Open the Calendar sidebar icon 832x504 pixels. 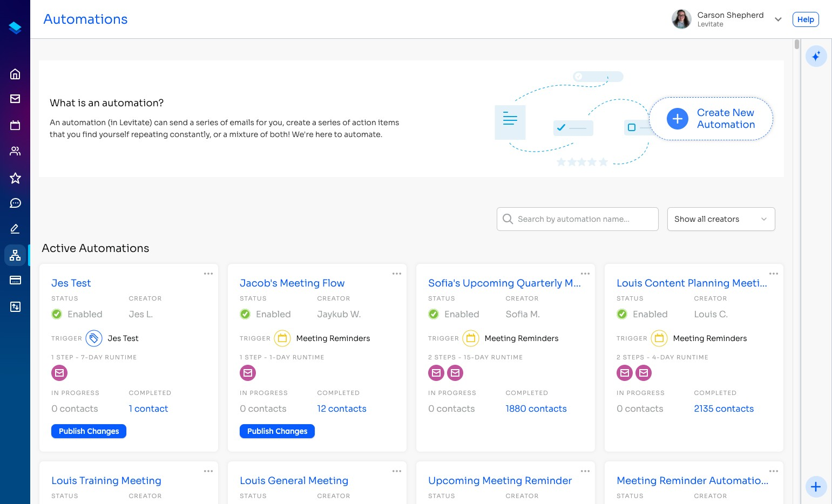15,125
